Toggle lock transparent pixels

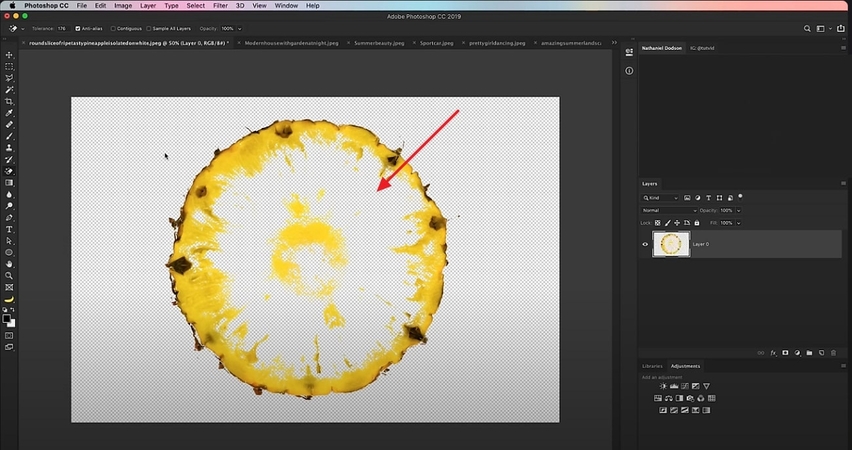[x=657, y=223]
